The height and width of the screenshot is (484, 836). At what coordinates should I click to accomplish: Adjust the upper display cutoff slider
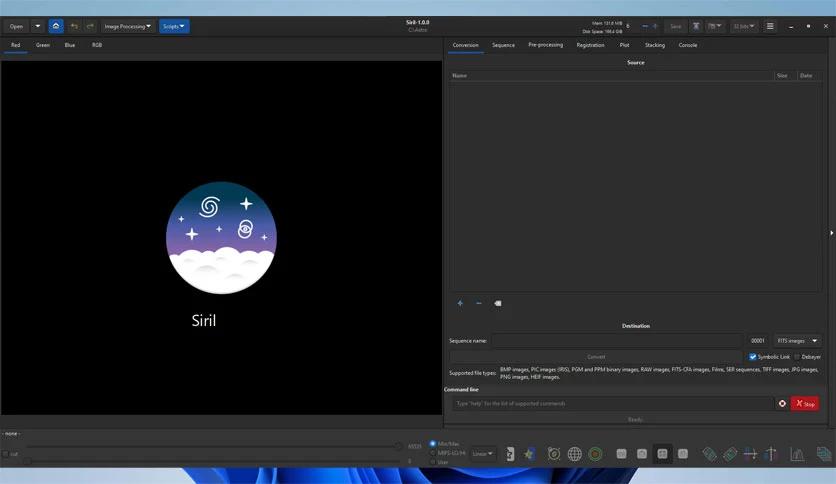[x=213, y=446]
